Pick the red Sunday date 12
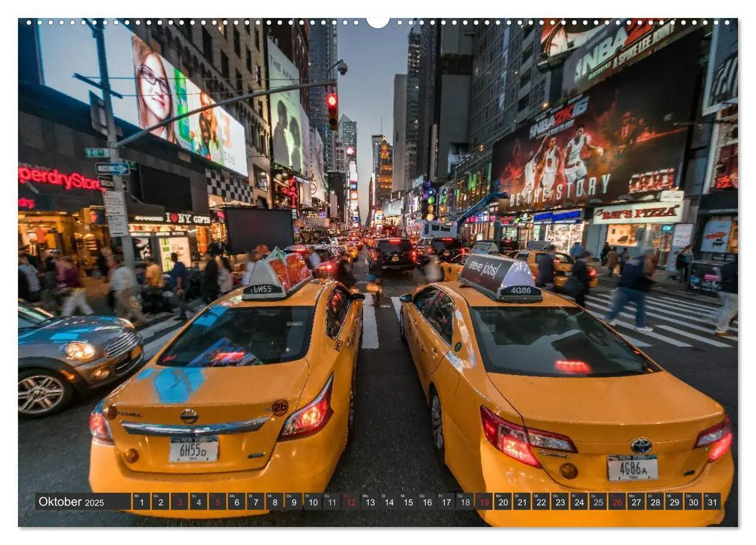This screenshot has width=756, height=545. coord(350,502)
